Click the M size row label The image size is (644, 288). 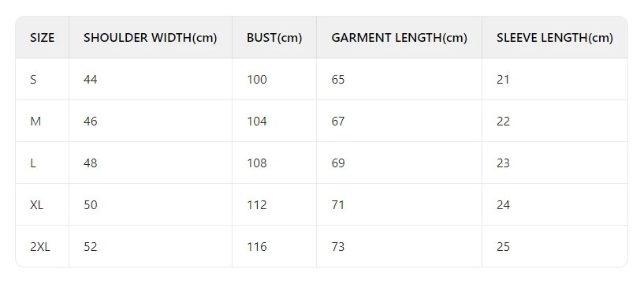[35, 122]
